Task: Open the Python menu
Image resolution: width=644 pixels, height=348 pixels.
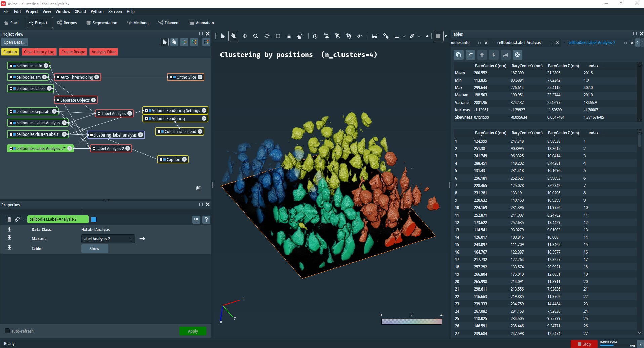Action: [x=97, y=11]
